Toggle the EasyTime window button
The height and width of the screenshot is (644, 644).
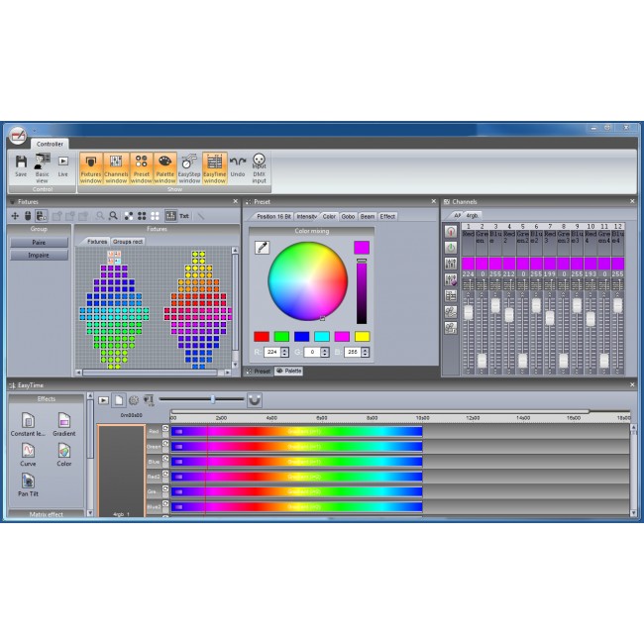coord(214,165)
